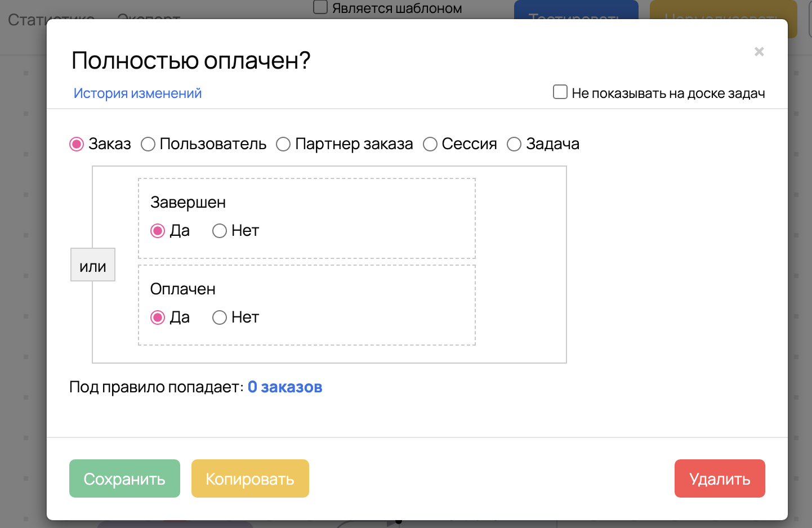This screenshot has width=812, height=528.
Task: Set Оплачен condition to Нет
Action: (220, 317)
